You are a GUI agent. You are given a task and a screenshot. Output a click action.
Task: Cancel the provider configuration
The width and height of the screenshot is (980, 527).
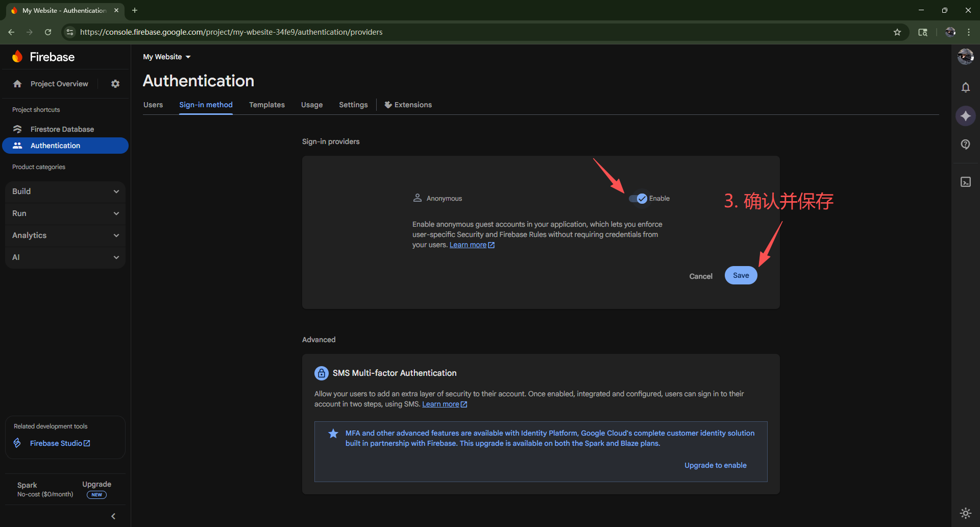coord(700,276)
